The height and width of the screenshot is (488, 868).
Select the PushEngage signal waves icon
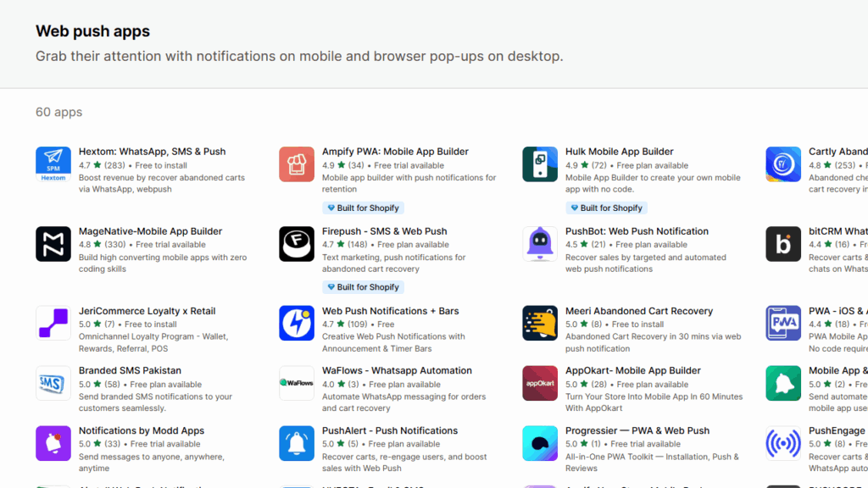click(x=782, y=443)
